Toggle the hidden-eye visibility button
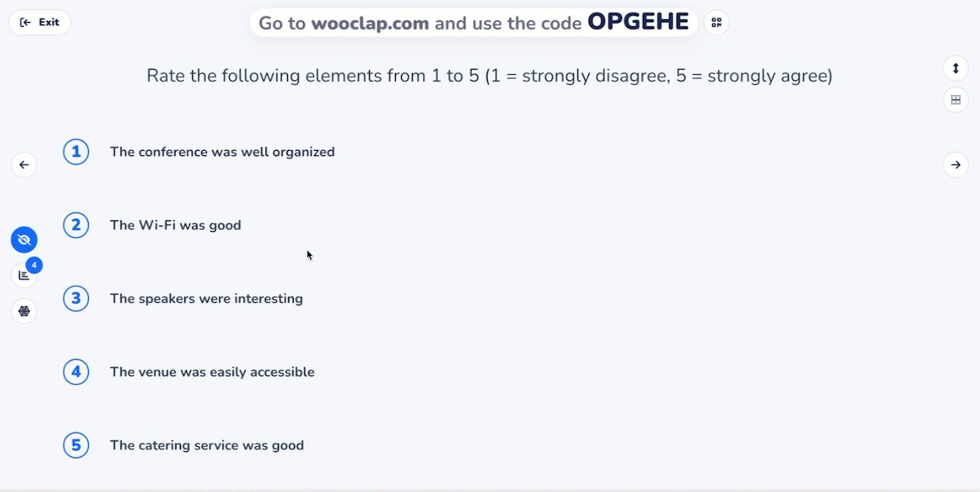Viewport: 980px width, 492px height. (x=24, y=240)
